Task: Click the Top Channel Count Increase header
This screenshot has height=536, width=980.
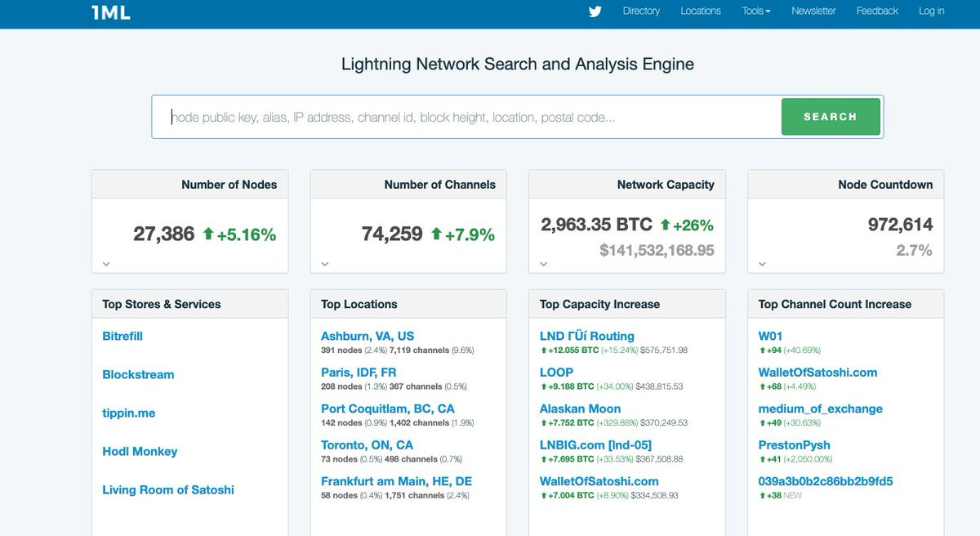Action: 835,304
